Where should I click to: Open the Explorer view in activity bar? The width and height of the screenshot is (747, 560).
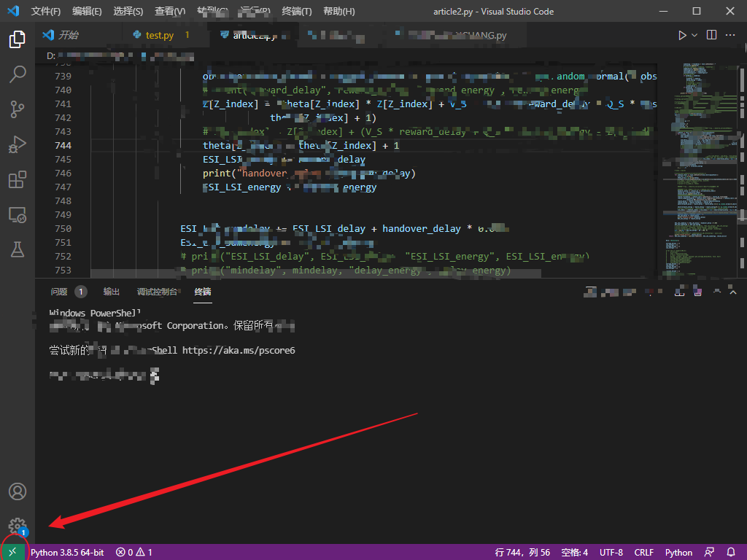(18, 39)
